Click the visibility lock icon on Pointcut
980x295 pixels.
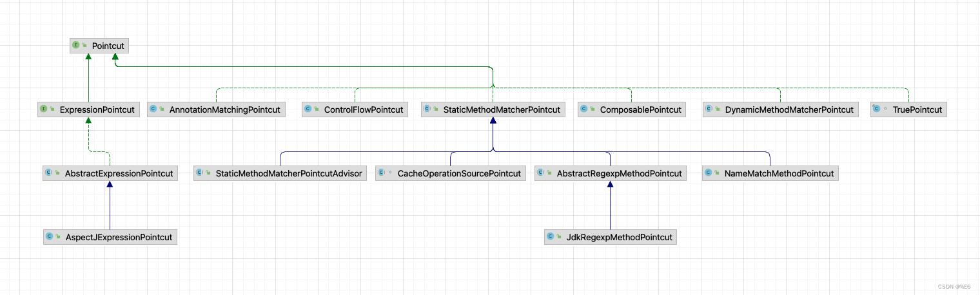click(x=84, y=46)
